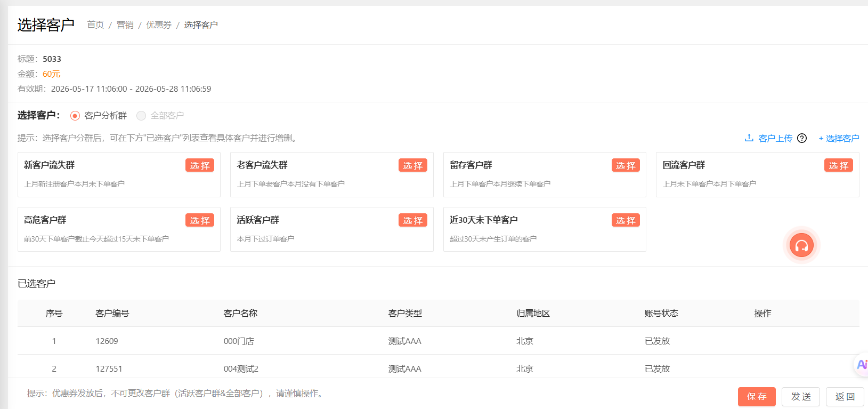Click the 已选客户 section heading
Viewport: 868px width, 409px height.
click(37, 284)
